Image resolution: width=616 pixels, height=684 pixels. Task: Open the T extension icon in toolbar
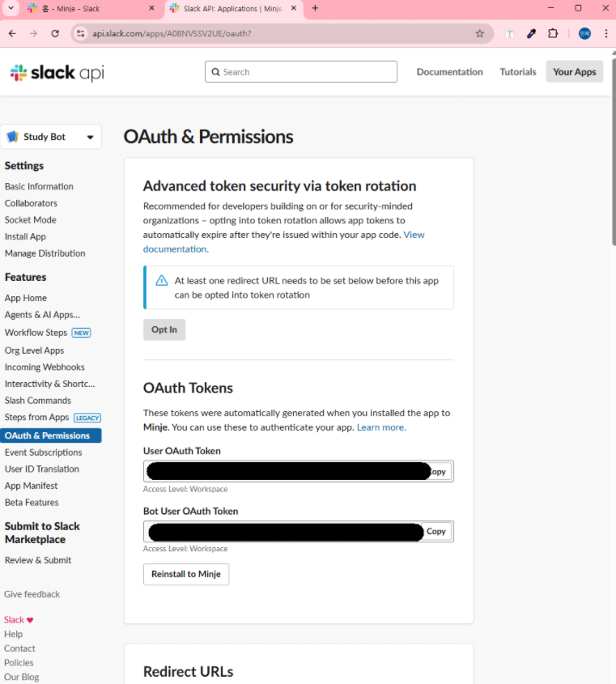point(509,33)
